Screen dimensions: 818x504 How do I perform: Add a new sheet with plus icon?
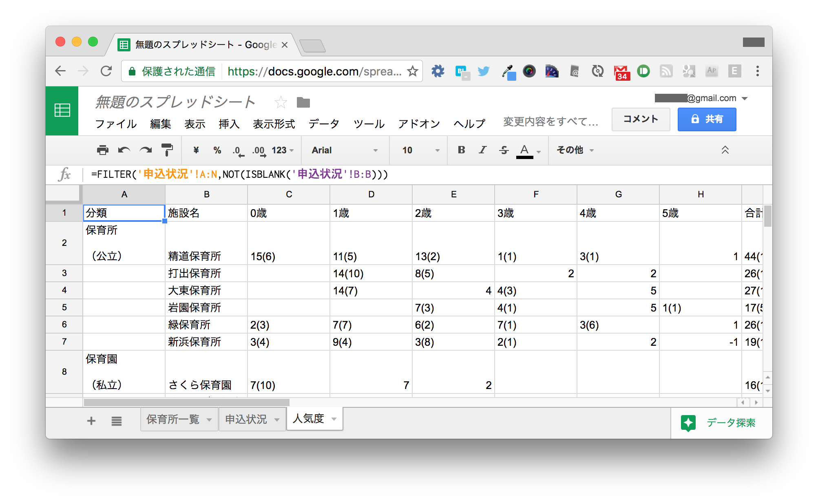click(91, 421)
